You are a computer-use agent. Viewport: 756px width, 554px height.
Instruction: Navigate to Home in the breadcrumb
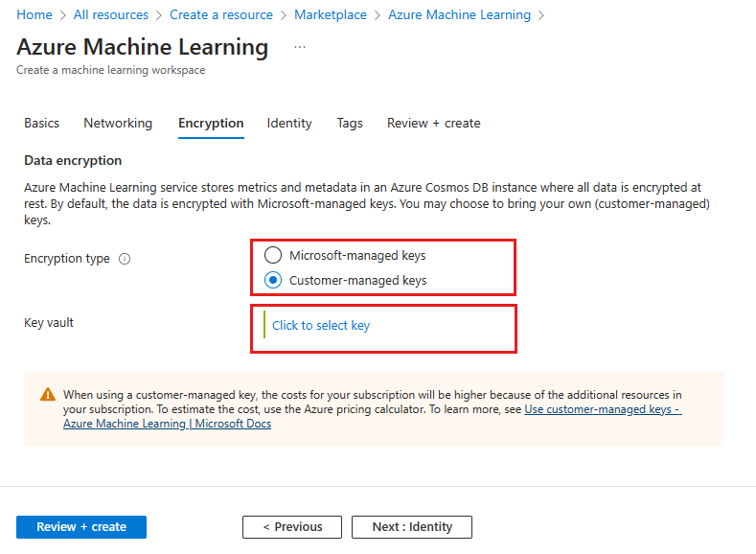click(x=34, y=14)
